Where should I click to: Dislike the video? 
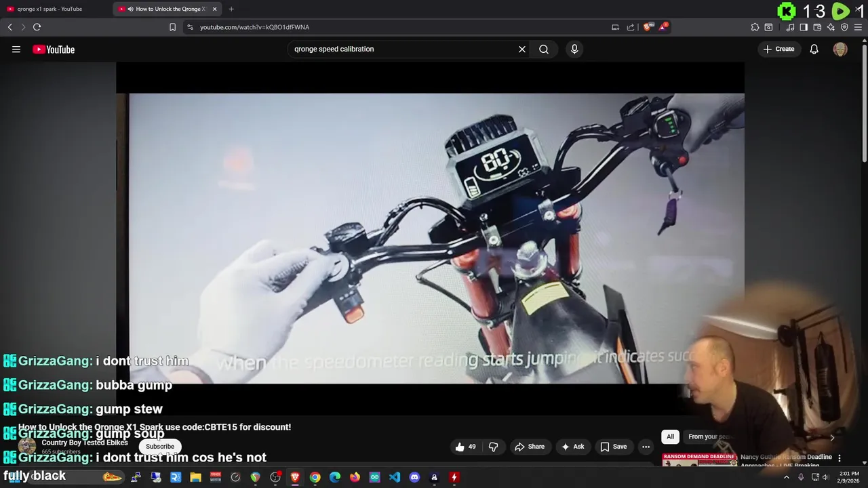tap(493, 447)
